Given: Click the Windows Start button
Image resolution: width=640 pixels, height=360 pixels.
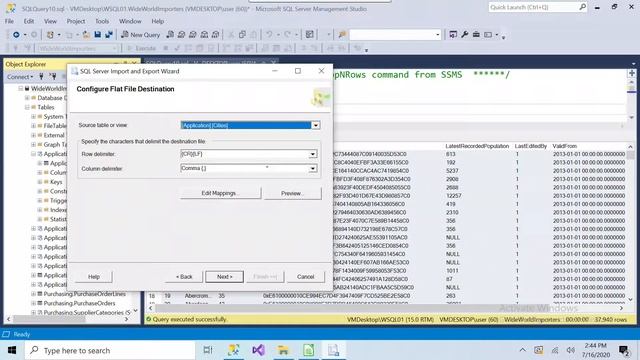Looking at the screenshot, I should point(12,350).
